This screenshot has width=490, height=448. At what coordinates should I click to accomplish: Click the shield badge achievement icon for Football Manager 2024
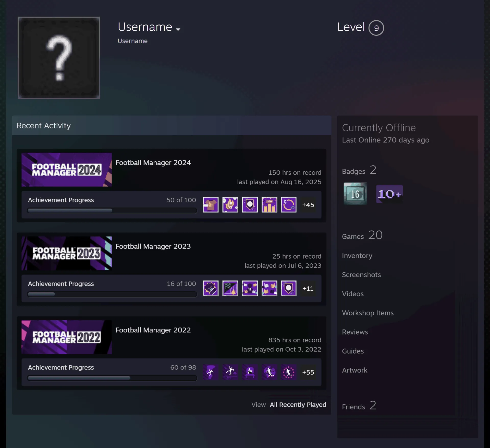(250, 205)
